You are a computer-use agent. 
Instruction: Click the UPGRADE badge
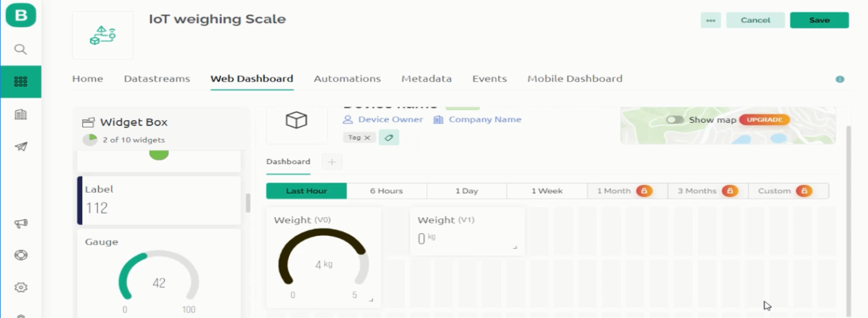tap(765, 120)
